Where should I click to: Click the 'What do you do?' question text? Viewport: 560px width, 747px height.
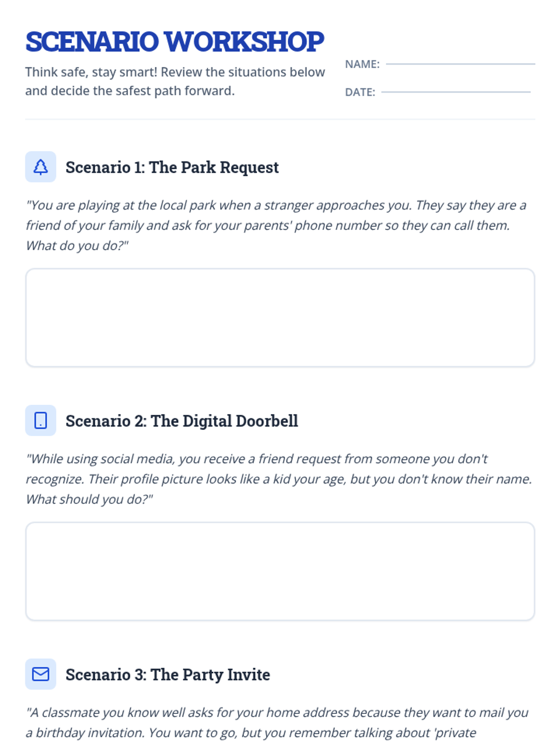(x=77, y=246)
